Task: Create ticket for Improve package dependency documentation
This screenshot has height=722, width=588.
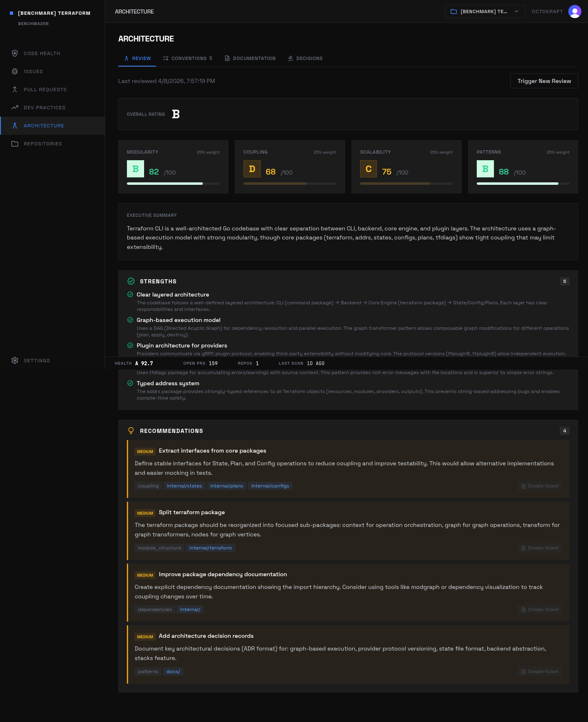Action: (540, 609)
